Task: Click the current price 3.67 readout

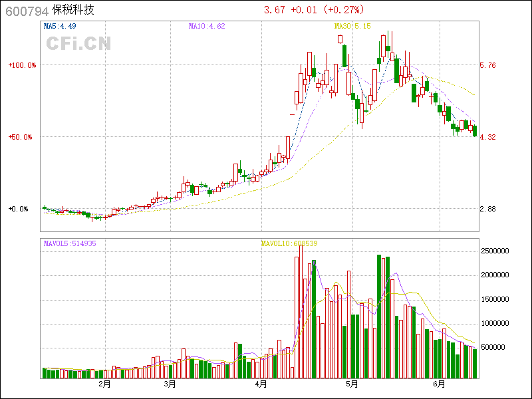Action: point(275,10)
